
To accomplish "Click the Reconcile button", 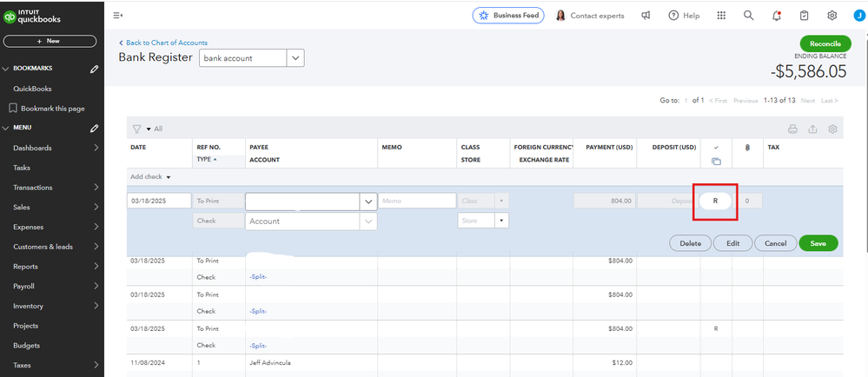I will (825, 43).
